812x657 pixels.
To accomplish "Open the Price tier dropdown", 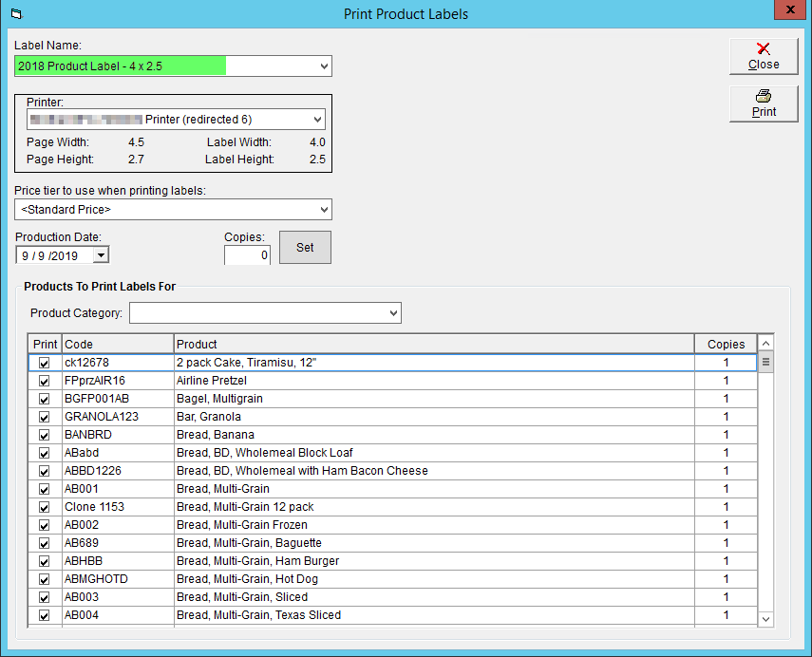I will pos(324,210).
